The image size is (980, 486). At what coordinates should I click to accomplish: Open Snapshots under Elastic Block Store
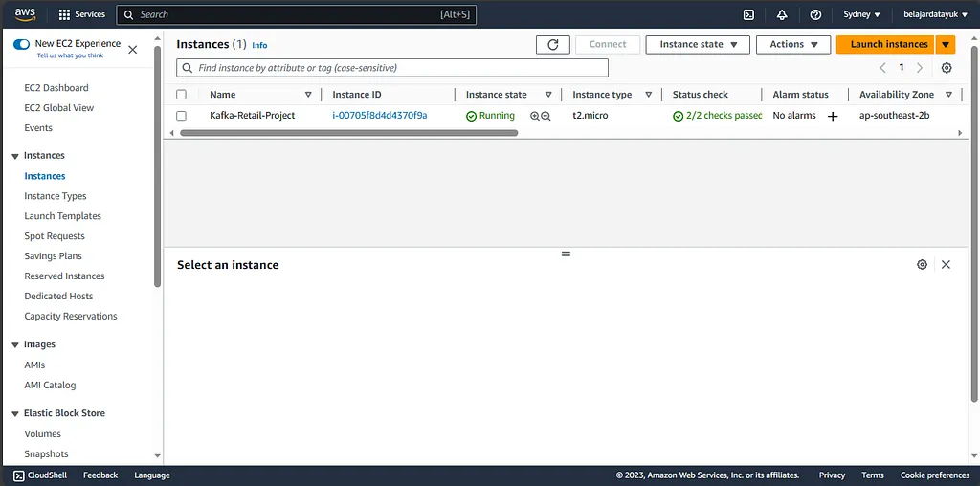pos(46,453)
